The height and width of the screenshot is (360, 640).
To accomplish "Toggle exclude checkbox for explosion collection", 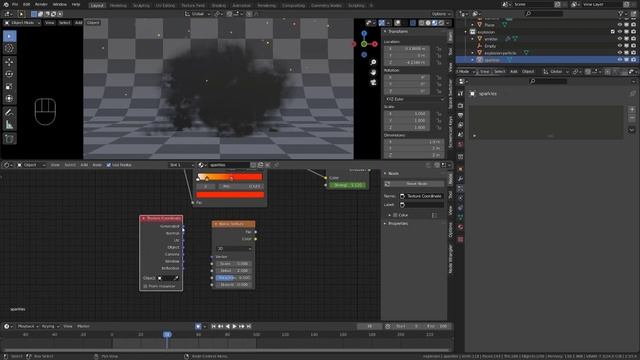I will pos(613,32).
